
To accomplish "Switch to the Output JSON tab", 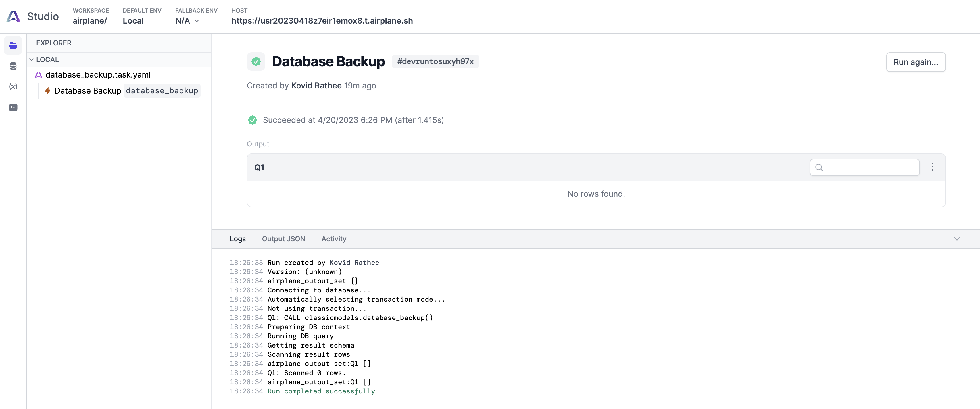I will tap(283, 239).
